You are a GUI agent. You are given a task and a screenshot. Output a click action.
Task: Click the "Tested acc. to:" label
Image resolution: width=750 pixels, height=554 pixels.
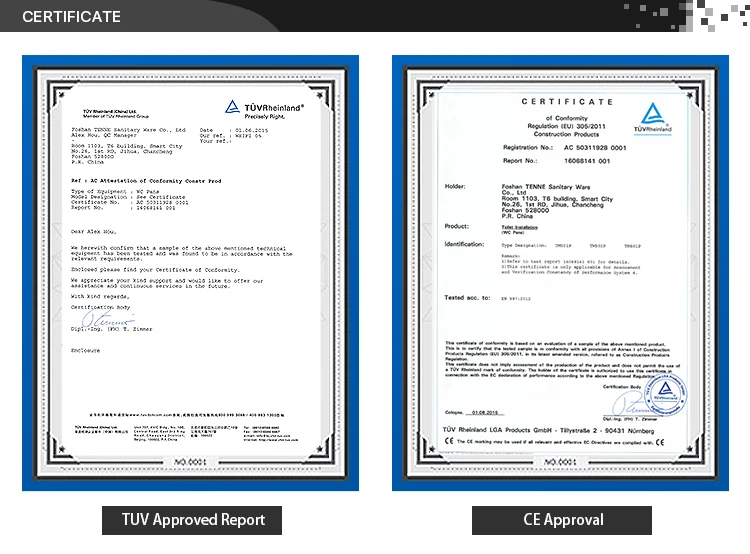[x=467, y=298]
